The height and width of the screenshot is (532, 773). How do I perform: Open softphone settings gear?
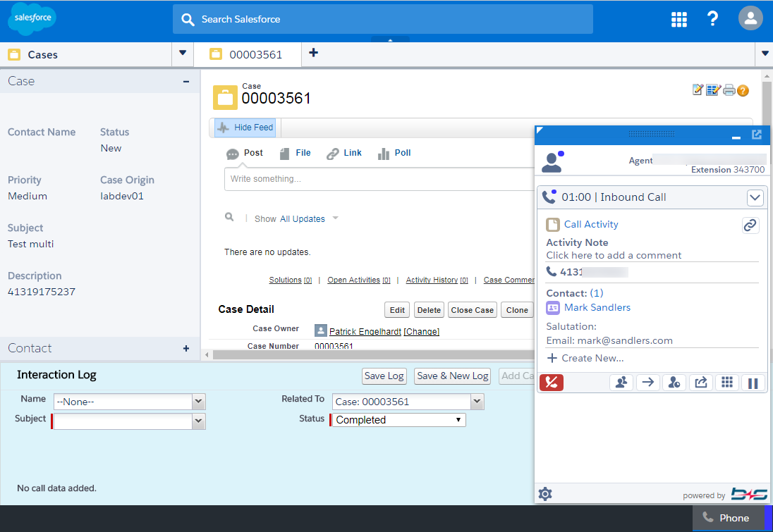pyautogui.click(x=545, y=493)
